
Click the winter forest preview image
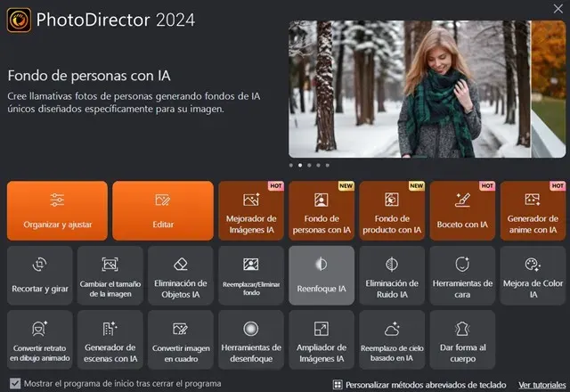point(410,89)
